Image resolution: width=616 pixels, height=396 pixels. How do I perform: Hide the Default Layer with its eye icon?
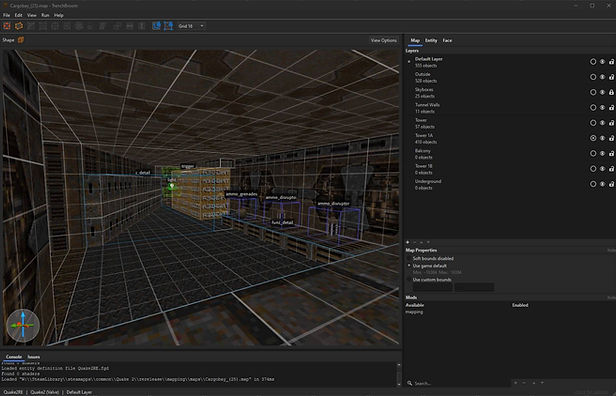tap(602, 62)
